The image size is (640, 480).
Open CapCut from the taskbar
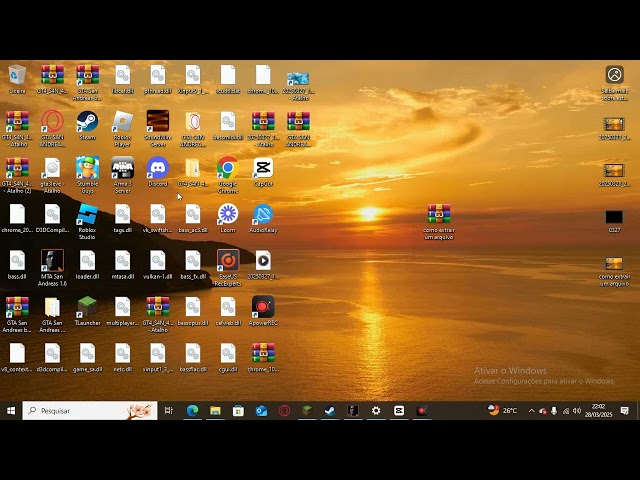pyautogui.click(x=399, y=411)
